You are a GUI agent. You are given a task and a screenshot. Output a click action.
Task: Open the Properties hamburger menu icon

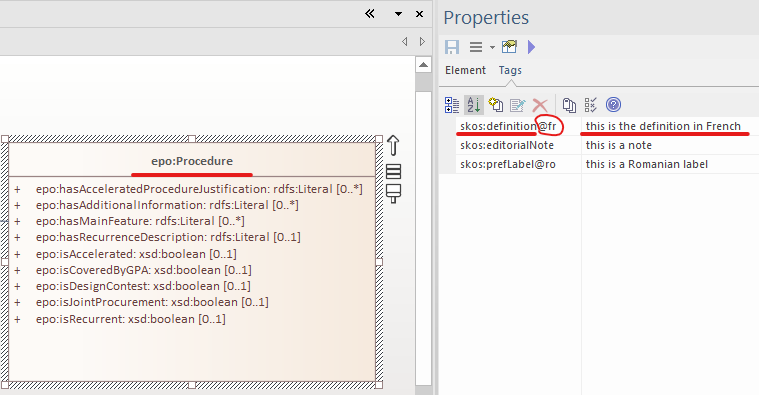[x=476, y=47]
